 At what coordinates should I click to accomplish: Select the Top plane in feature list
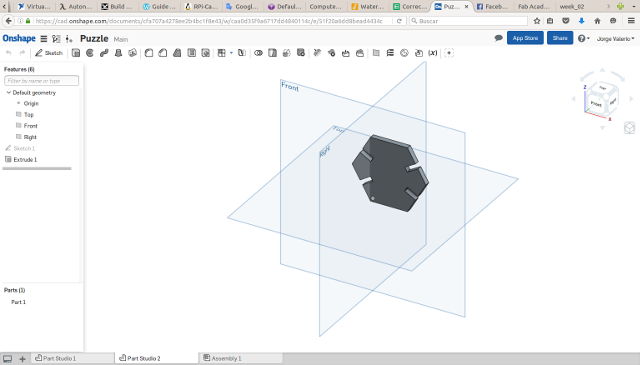[x=29, y=115]
